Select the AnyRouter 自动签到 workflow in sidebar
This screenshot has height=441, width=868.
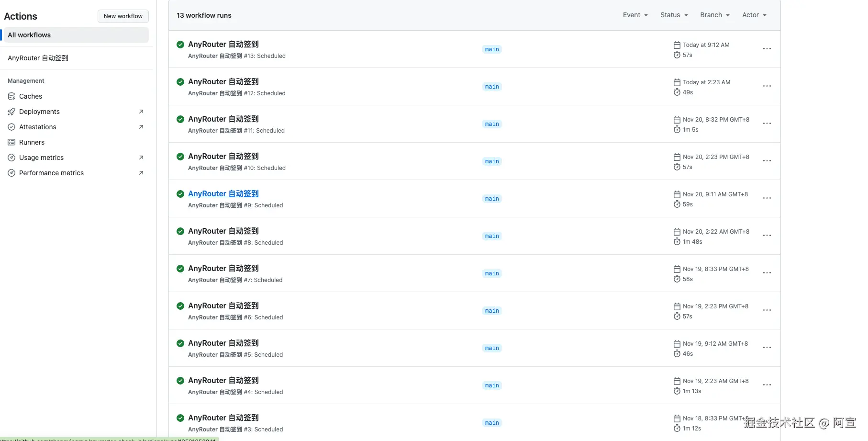click(x=77, y=58)
